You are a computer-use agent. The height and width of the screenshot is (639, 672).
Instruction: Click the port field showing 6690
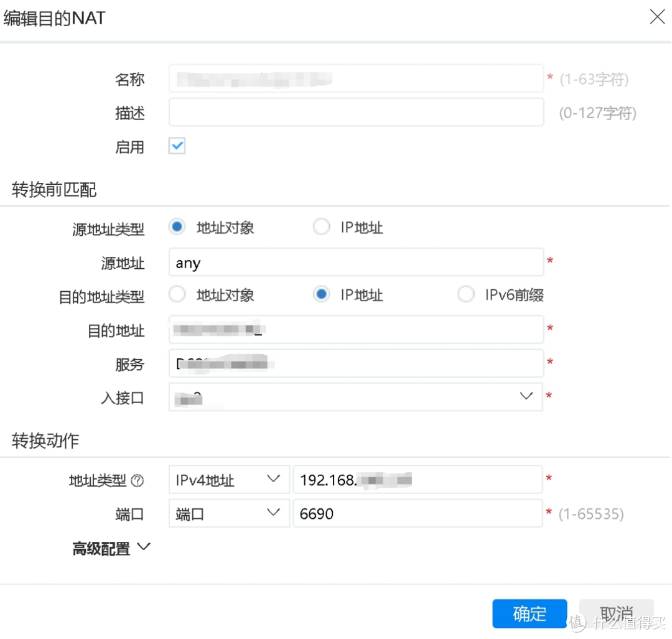pos(418,513)
